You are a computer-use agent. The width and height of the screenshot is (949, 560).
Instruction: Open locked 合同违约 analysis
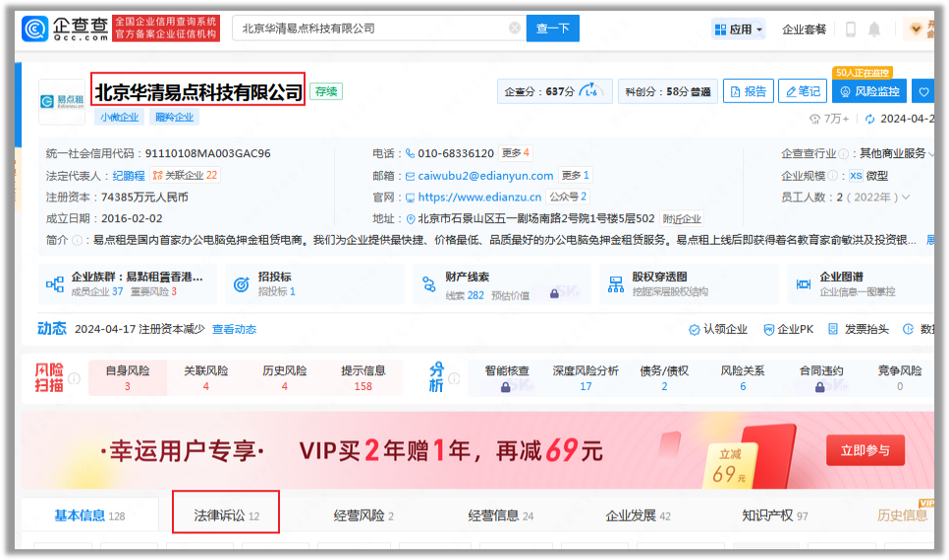820,378
